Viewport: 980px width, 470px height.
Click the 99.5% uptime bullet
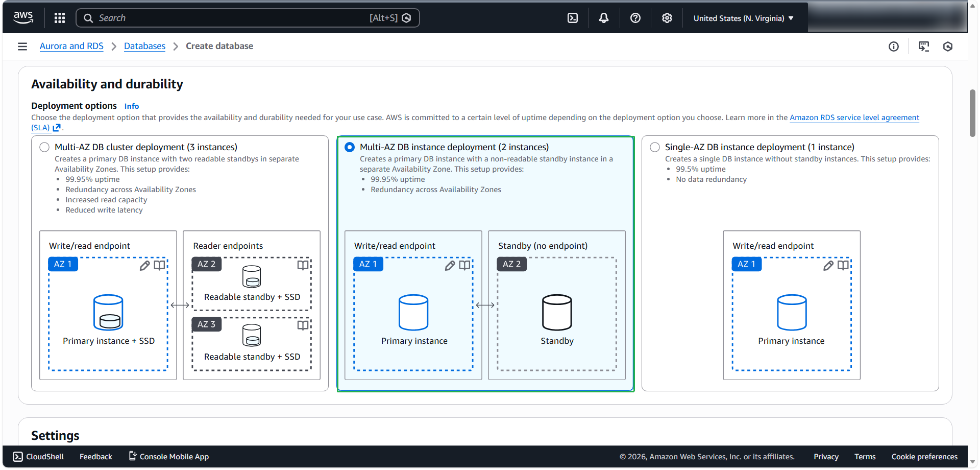(701, 169)
